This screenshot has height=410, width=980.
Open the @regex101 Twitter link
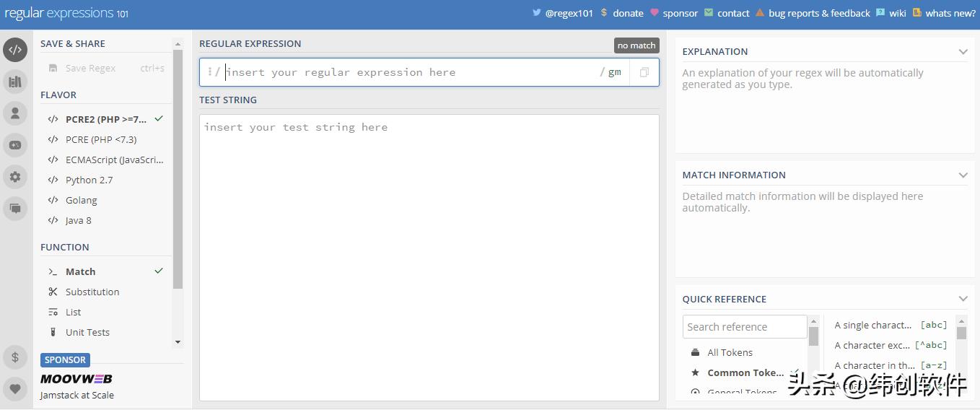click(562, 13)
